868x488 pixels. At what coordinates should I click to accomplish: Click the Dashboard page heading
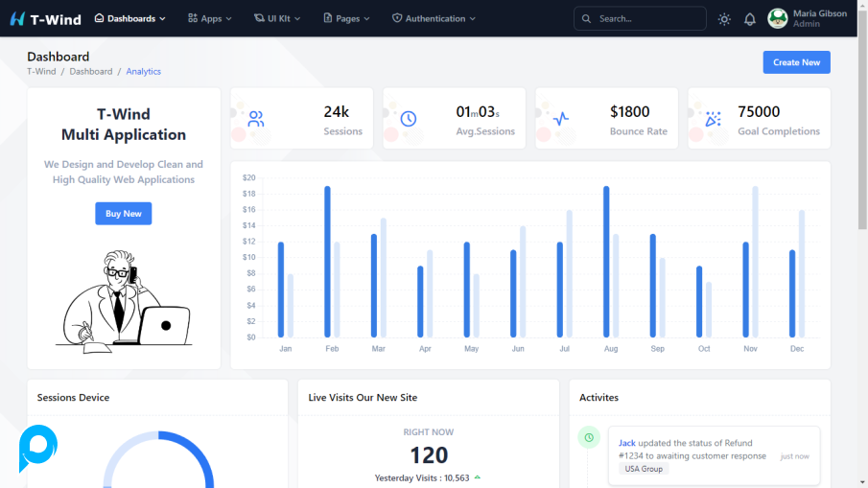(x=59, y=57)
